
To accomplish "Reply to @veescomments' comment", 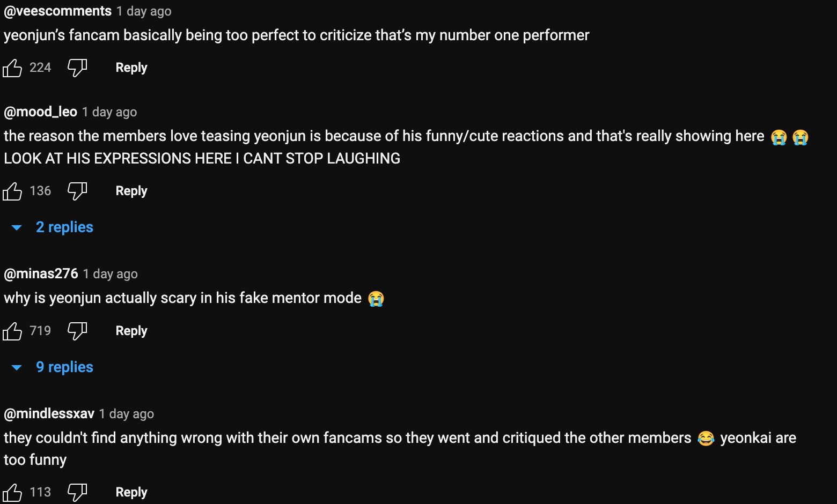I will click(131, 68).
